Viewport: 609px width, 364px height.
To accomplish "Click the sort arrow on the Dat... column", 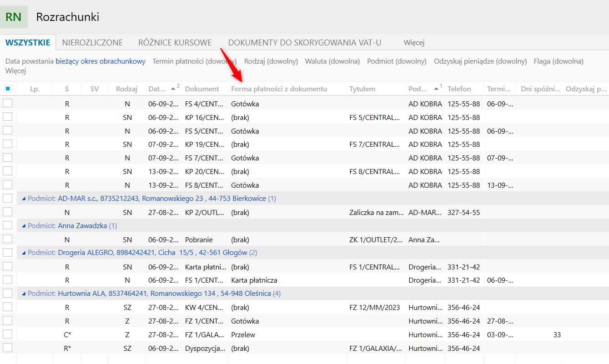I will 173,89.
